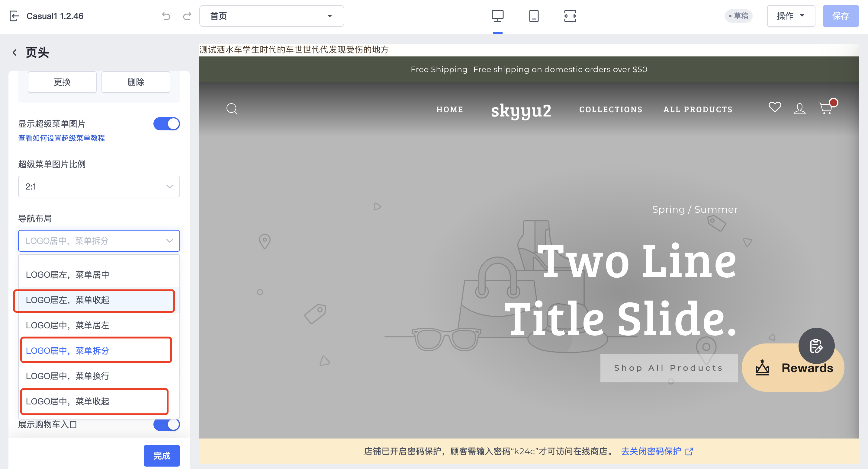Select LOGO居中，菜单收起 option

click(x=99, y=401)
